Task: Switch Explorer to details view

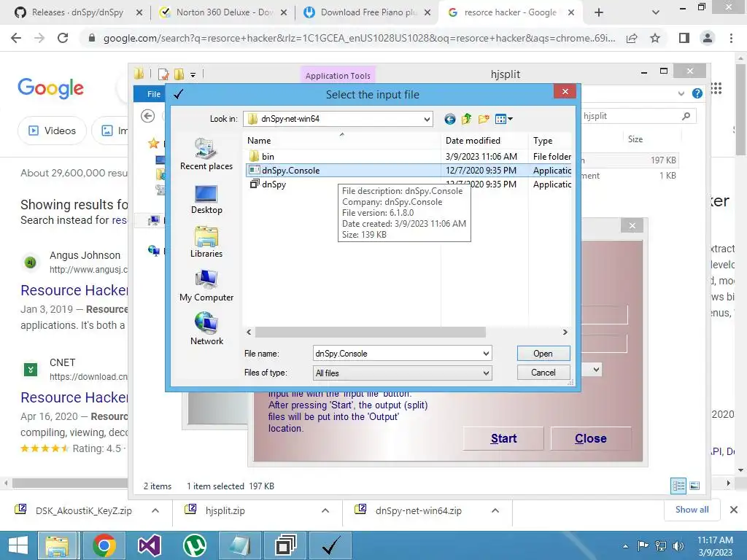Action: (x=678, y=486)
